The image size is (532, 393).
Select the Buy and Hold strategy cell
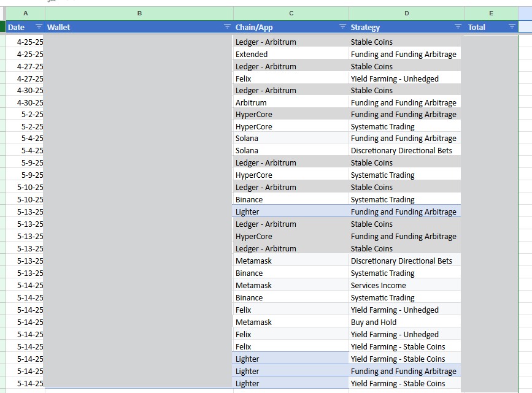405,322
